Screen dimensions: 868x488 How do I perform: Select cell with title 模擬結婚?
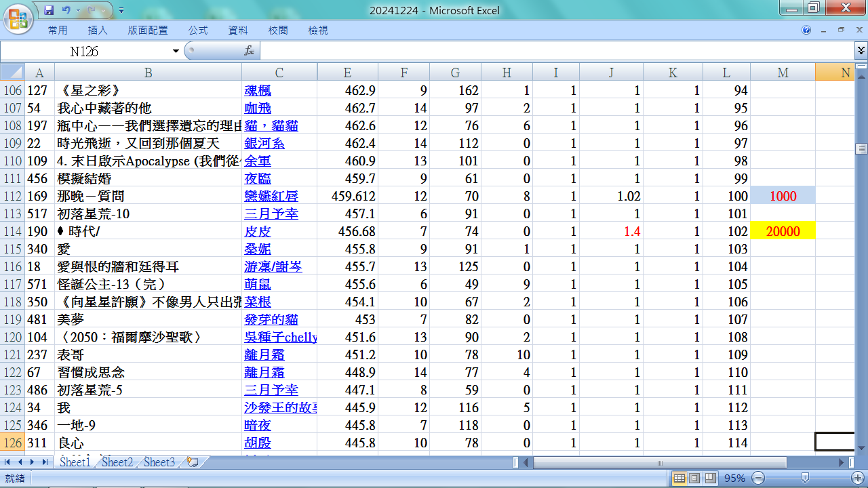click(148, 178)
